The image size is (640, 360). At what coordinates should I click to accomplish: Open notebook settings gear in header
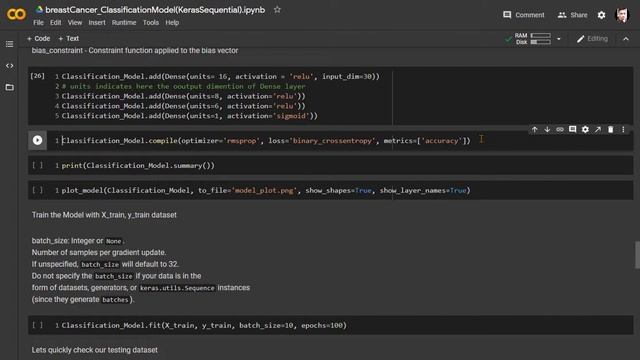pos(601,15)
